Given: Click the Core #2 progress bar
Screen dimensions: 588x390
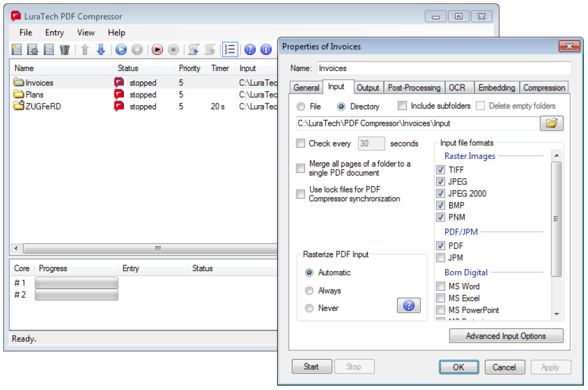Looking at the screenshot, I should tap(77, 295).
